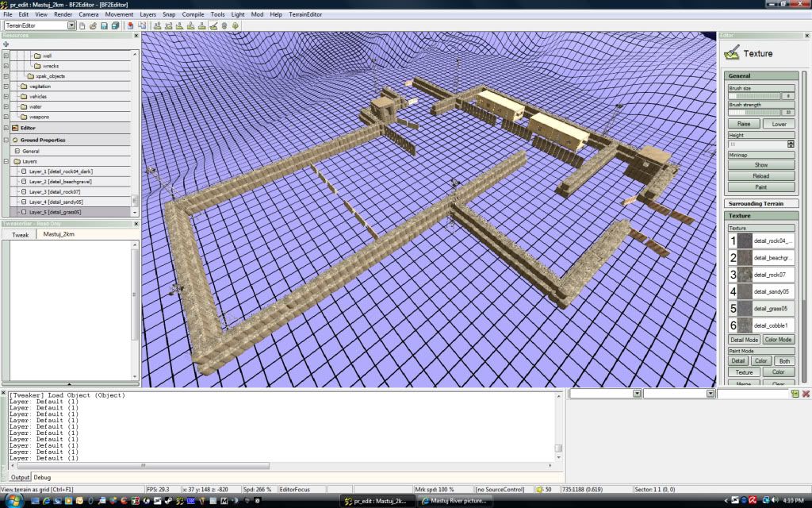Toggle Layer_1 detail_rock04_dark checkbox
812x508 pixels.
pos(24,171)
